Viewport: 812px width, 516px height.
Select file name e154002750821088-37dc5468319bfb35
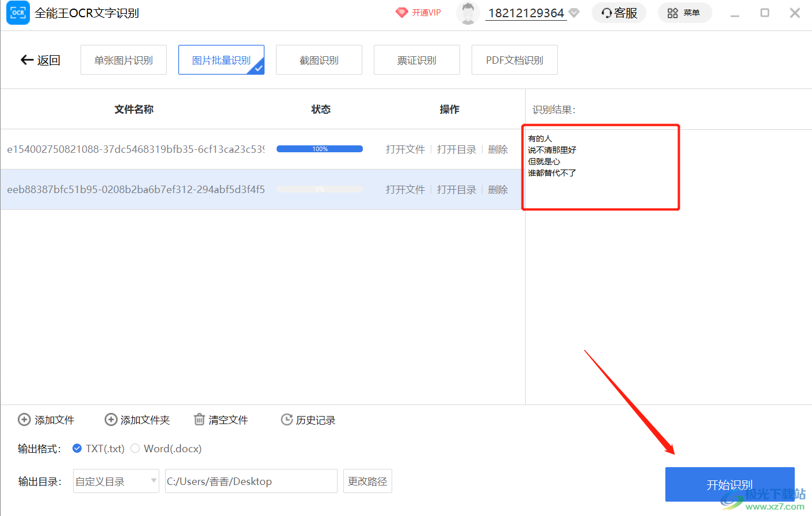coord(136,149)
